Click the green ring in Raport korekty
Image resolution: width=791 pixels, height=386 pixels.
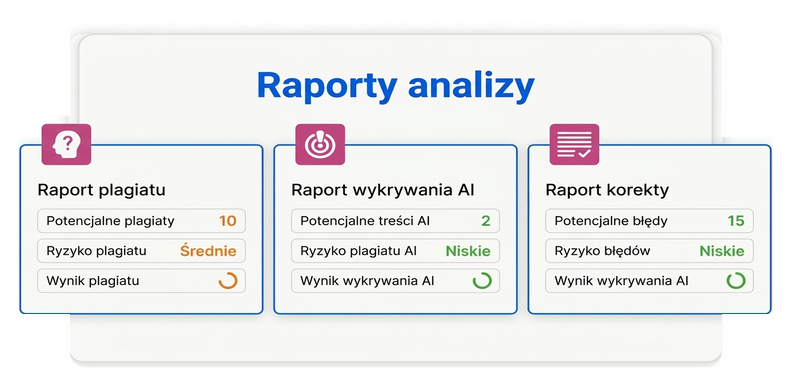[736, 281]
